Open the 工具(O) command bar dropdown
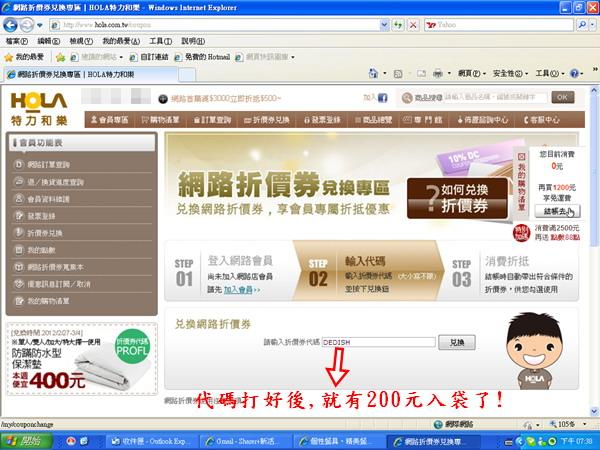Image resolution: width=600 pixels, height=450 pixels. coord(549,73)
